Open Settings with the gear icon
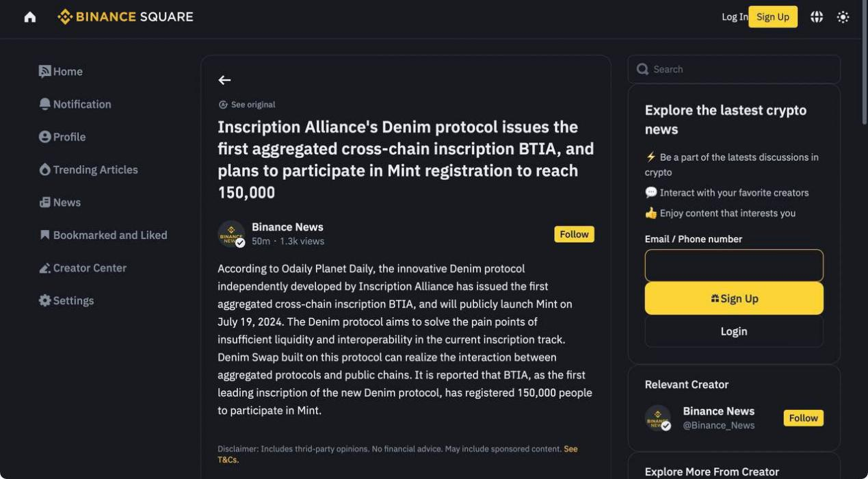This screenshot has height=479, width=868. point(66,300)
